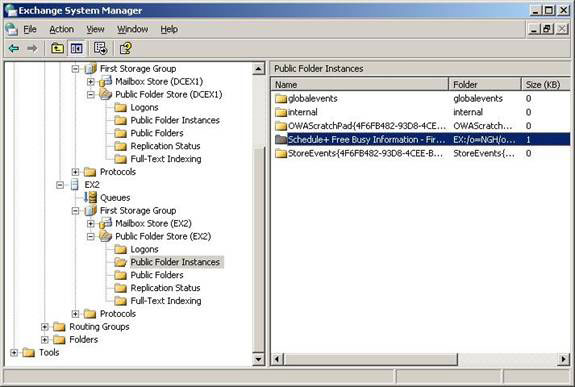
Task: Click the Exchange System Manager title bar icon
Action: tap(11, 10)
